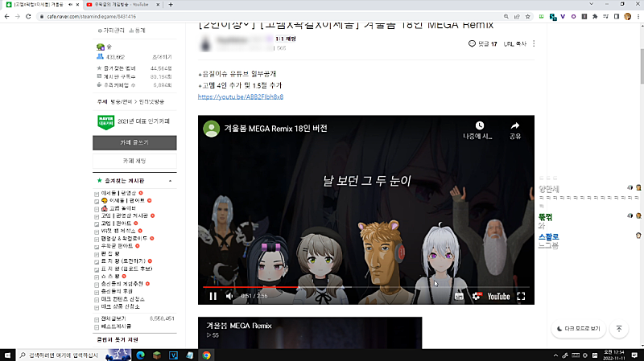
Task: Open the 편집 팡 board
Action: (x=110, y=253)
